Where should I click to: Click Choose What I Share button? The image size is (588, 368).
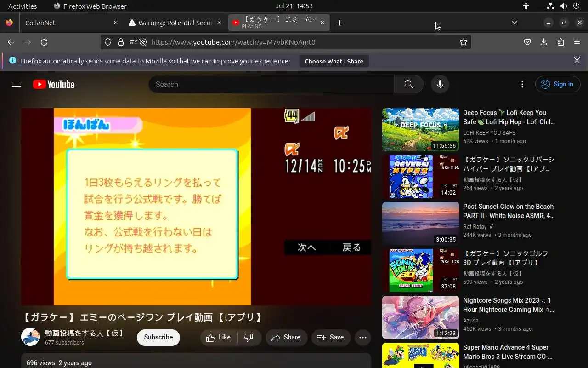pos(334,61)
